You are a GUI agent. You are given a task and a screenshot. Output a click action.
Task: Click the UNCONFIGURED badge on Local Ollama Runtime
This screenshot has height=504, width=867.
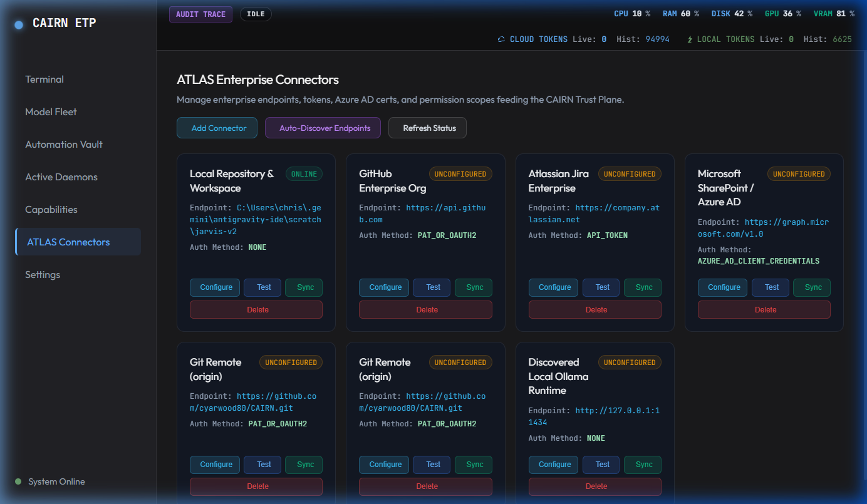630,363
